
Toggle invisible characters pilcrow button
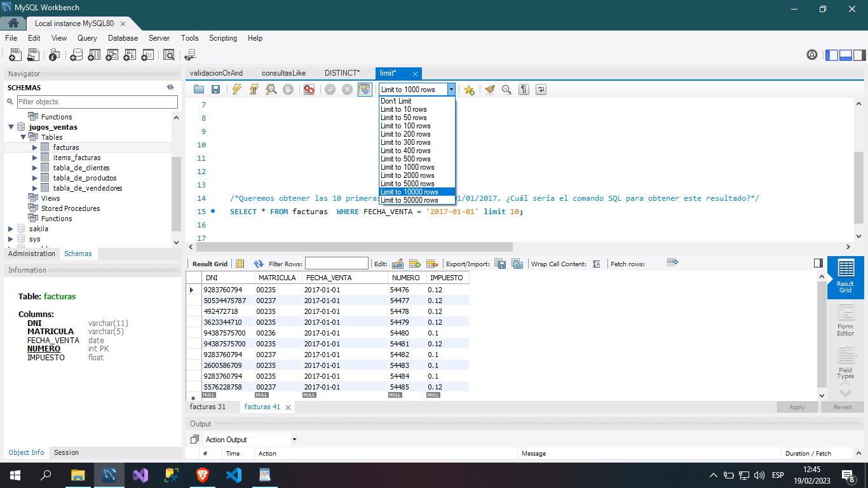pos(524,90)
